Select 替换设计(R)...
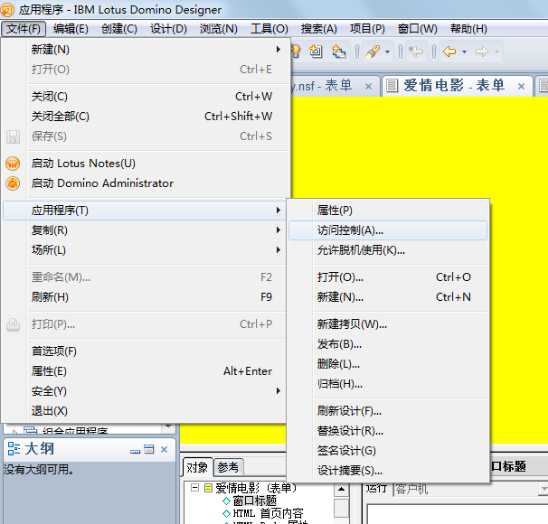 point(388,431)
